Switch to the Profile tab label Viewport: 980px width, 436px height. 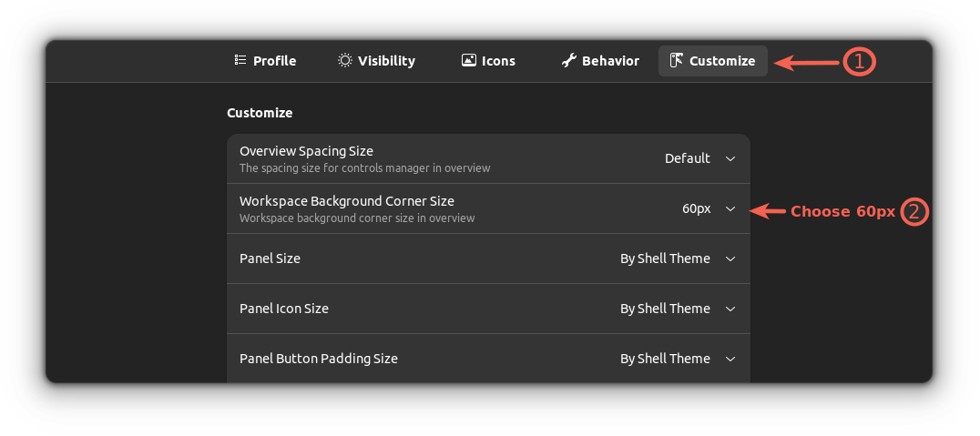click(x=274, y=61)
